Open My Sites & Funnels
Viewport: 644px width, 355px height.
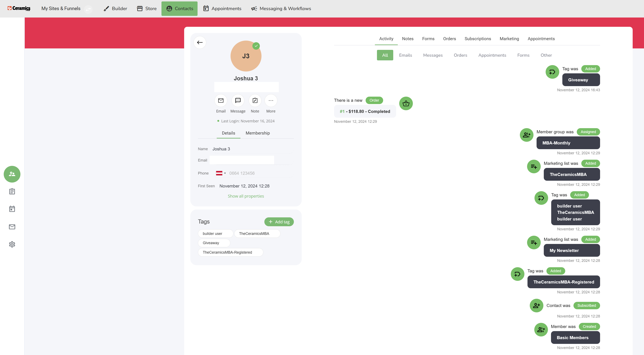point(61,8)
